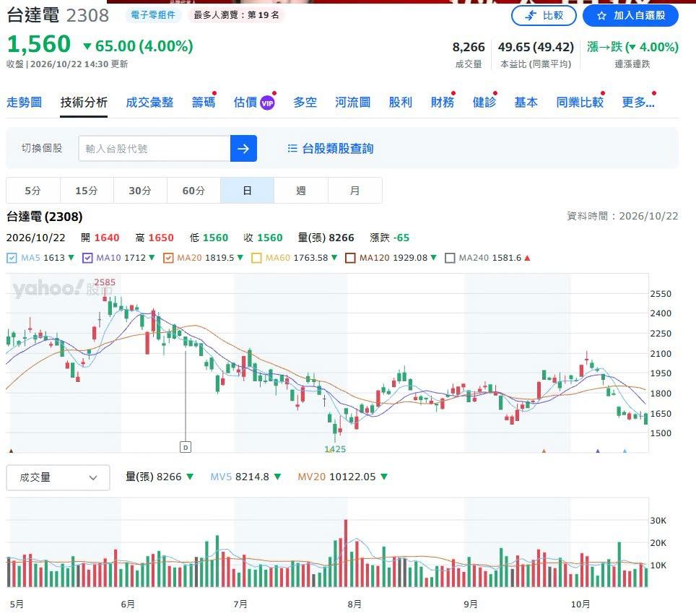Viewport: 696px width, 616px height.
Task: Open the 財務 tab
Action: (443, 102)
